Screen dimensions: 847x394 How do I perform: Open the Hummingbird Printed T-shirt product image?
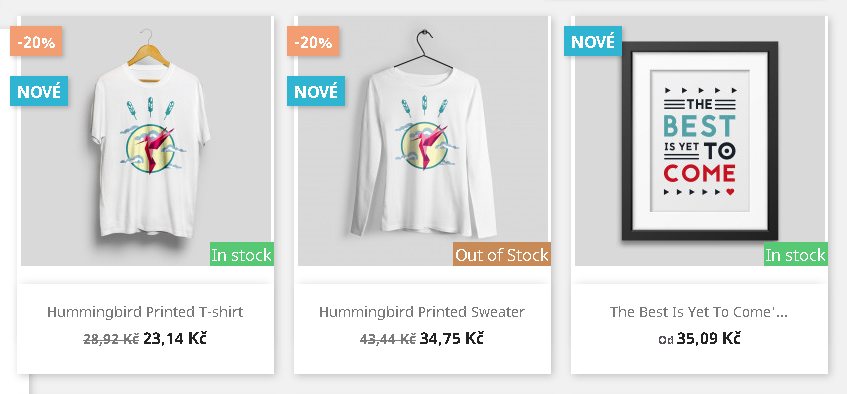pyautogui.click(x=146, y=141)
